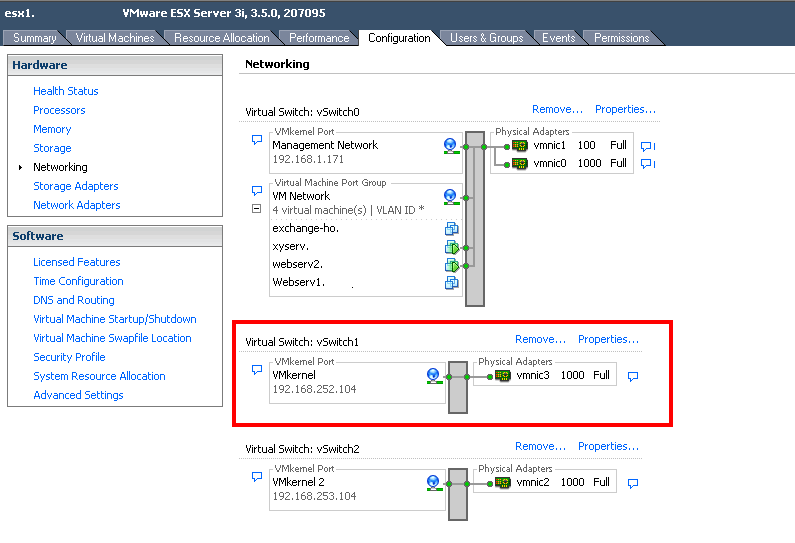Image resolution: width=795 pixels, height=543 pixels.
Task: Open DNS and Routing settings
Action: point(74,300)
